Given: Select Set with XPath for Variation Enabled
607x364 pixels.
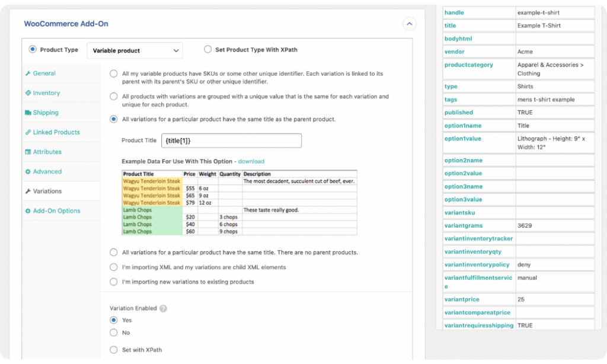Looking at the screenshot, I should 113,350.
